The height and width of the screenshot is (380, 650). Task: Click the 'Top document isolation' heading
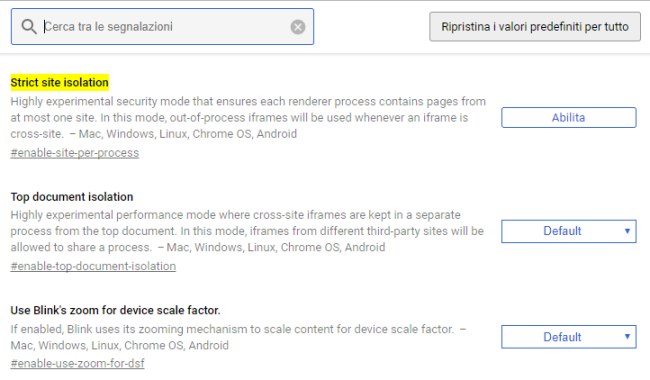click(72, 197)
